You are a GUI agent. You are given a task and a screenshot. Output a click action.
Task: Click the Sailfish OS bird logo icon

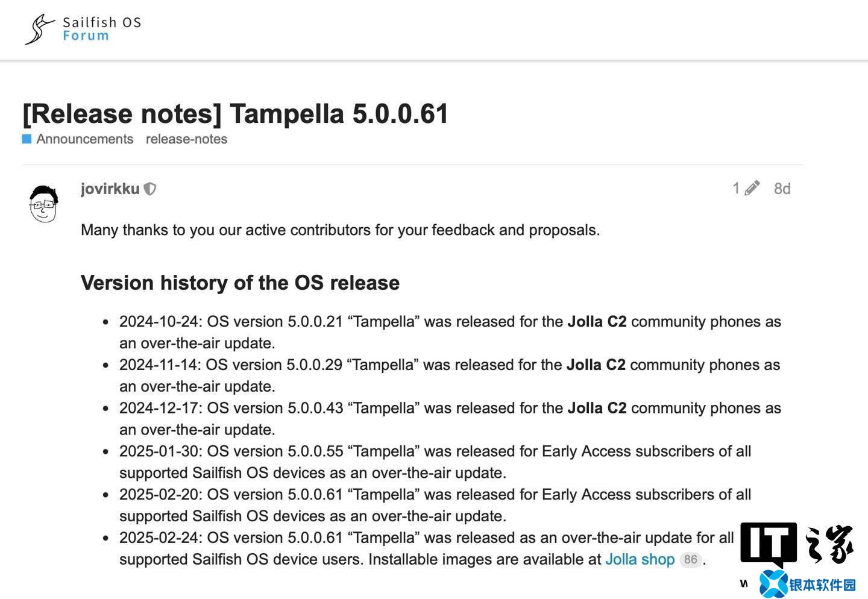pos(39,29)
